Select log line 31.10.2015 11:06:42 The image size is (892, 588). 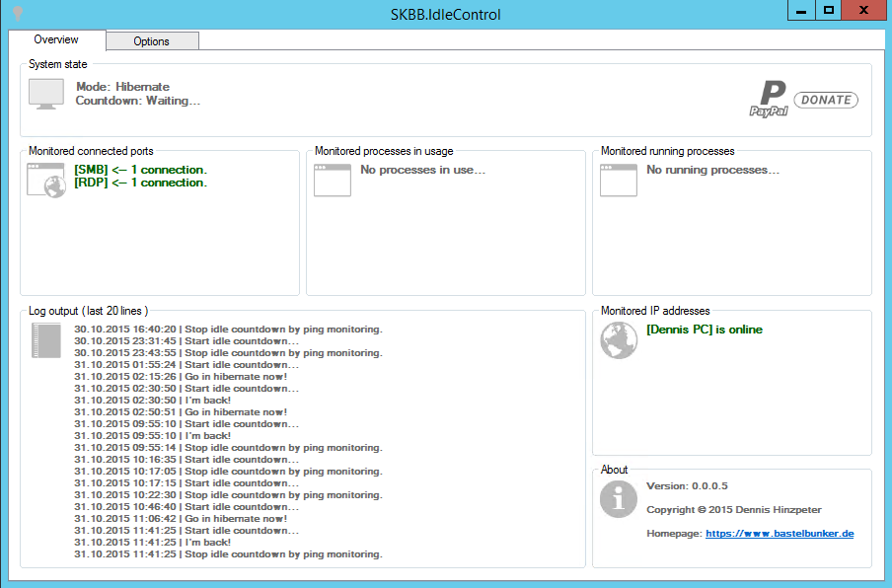point(181,519)
